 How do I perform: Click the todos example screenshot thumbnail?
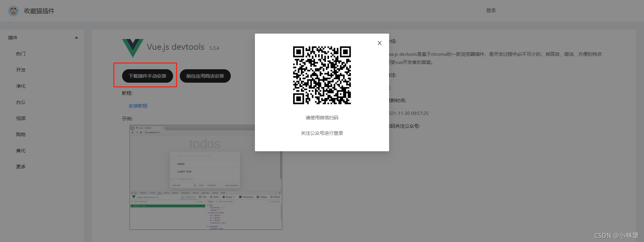(206, 177)
